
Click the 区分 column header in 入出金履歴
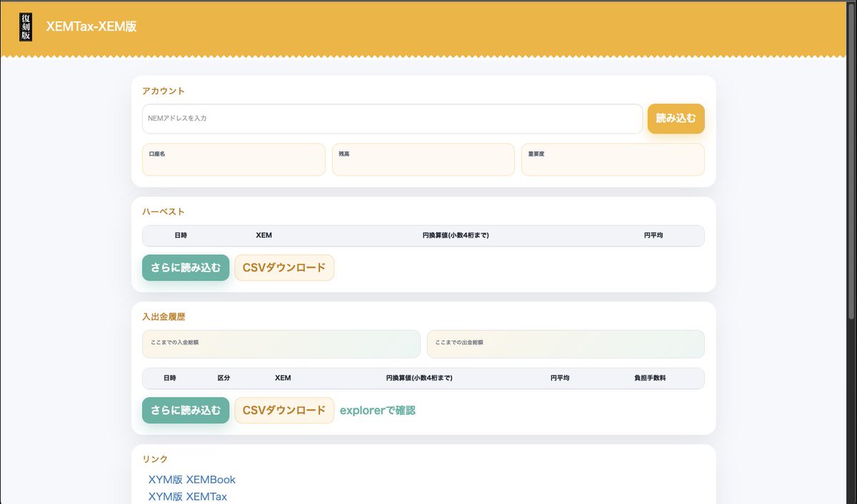pos(224,378)
